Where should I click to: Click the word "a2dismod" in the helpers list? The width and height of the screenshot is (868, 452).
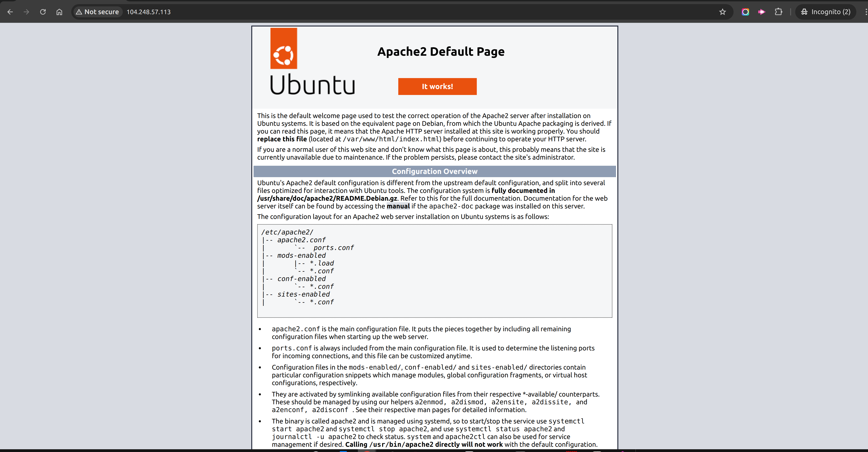tap(467, 402)
